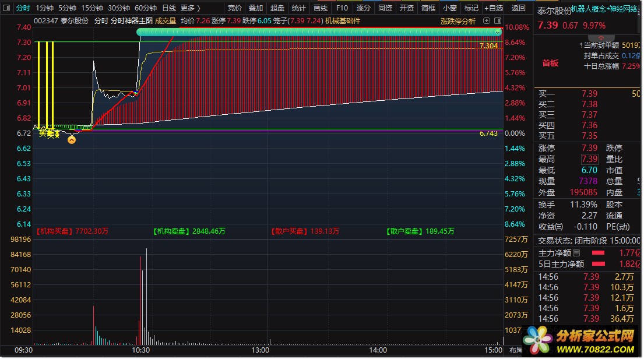Click the 6.743 baseline price label
This screenshot has height=359, width=644.
point(488,133)
